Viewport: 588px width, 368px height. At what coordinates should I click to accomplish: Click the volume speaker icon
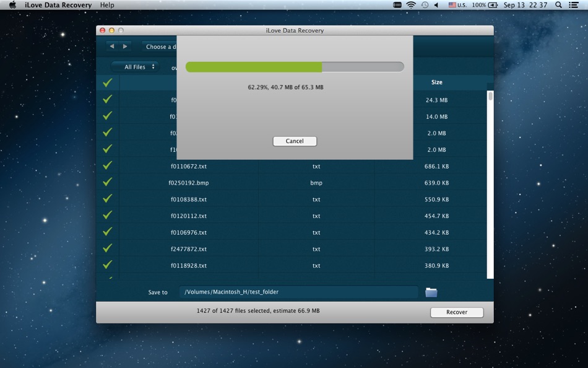coord(436,5)
